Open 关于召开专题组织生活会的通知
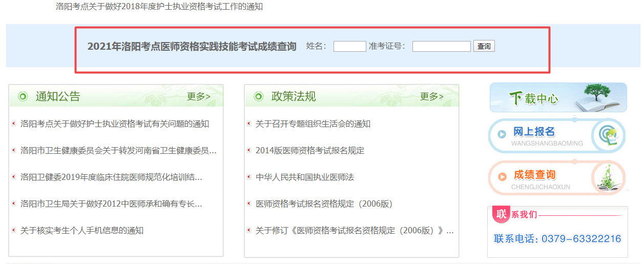 pos(313,124)
